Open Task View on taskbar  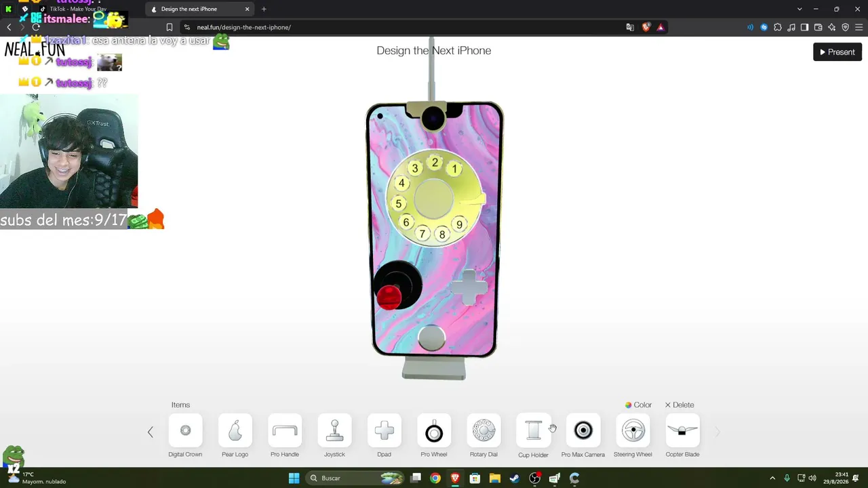point(416,479)
